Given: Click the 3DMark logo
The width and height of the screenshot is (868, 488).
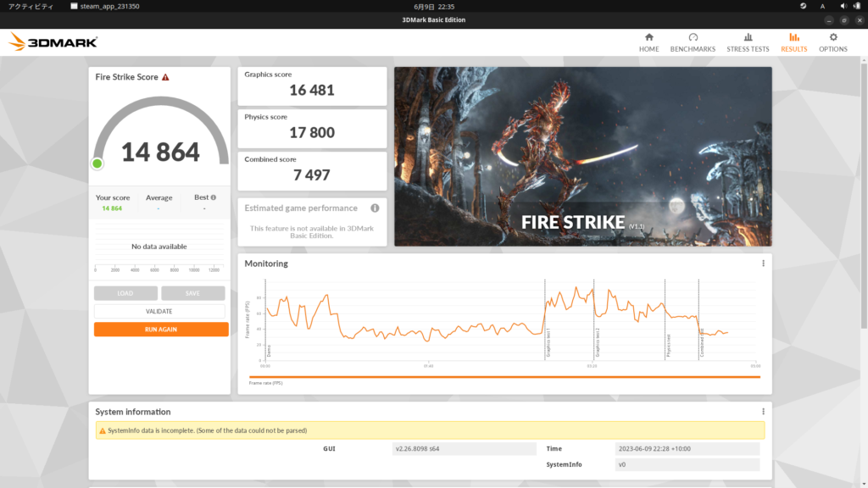Looking at the screenshot, I should tap(53, 42).
